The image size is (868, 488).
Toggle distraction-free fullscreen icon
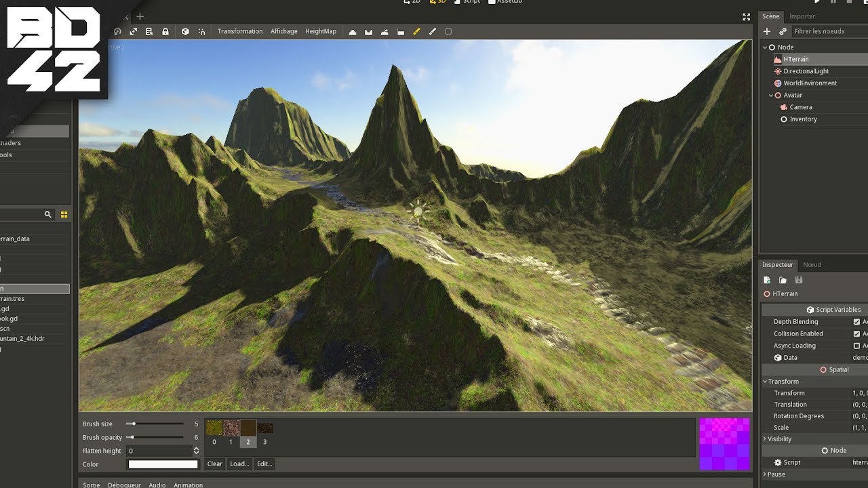(747, 17)
